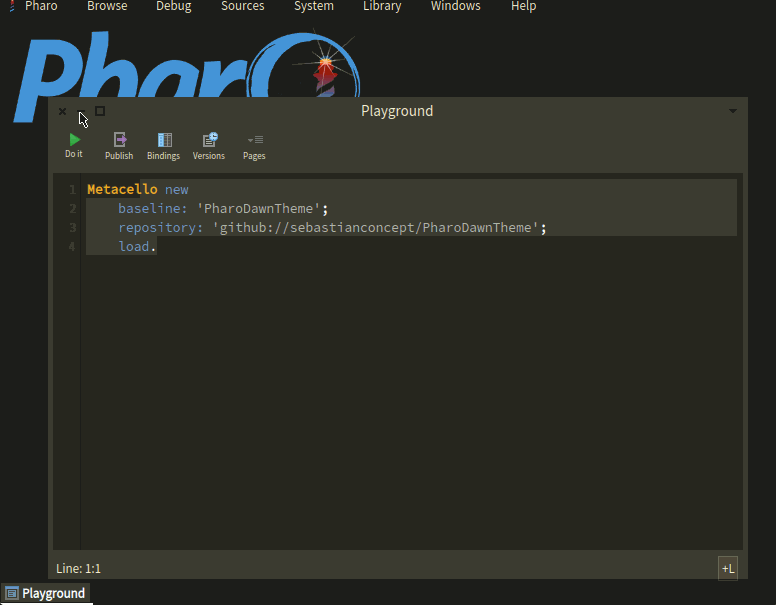Click 'repository:' selector in the code
This screenshot has height=605, width=776.
point(160,228)
